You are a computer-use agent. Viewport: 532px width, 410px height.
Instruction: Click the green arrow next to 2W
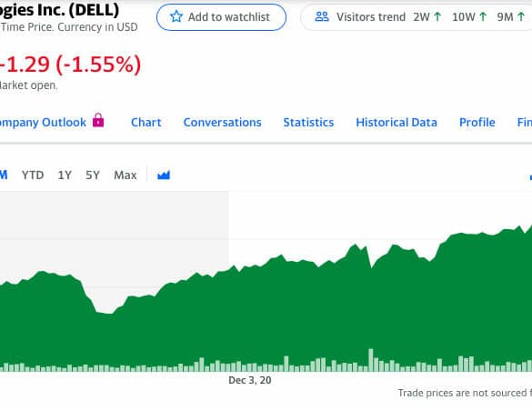(437, 16)
